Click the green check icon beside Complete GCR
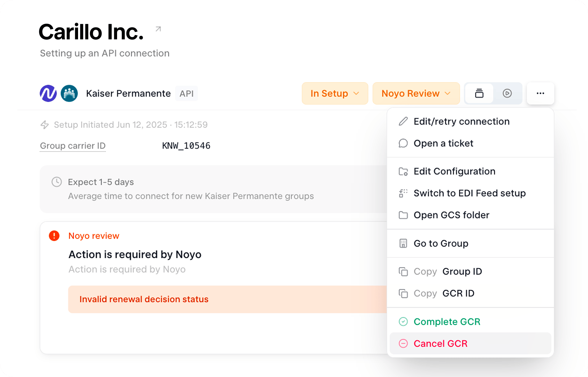 (x=403, y=322)
